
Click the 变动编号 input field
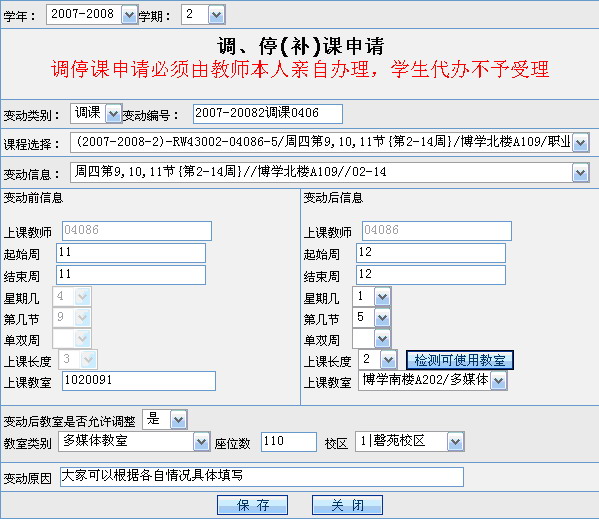tap(268, 114)
